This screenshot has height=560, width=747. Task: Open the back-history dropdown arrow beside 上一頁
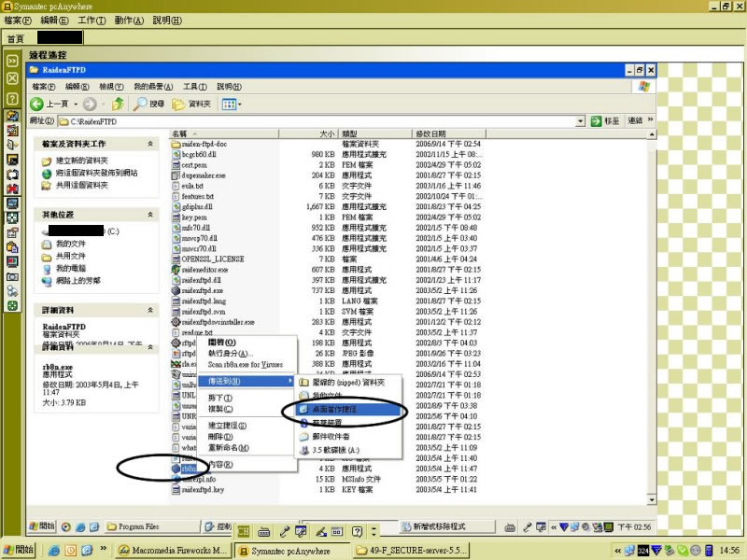point(76,104)
